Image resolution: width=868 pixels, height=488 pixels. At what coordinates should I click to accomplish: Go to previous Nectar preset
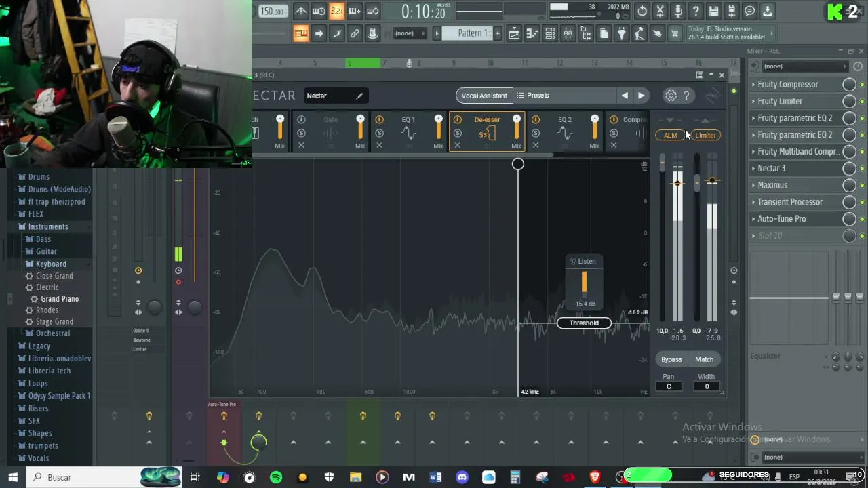[x=625, y=96]
